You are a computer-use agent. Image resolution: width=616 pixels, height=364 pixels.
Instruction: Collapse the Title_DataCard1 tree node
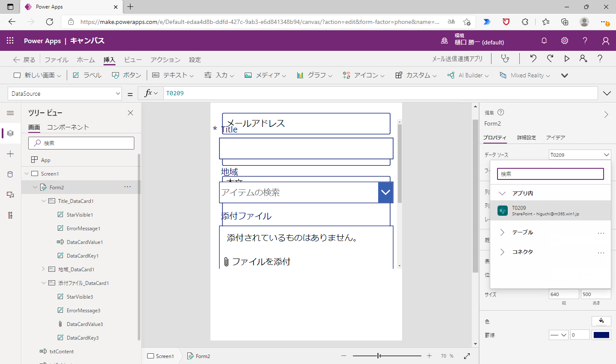[43, 201]
